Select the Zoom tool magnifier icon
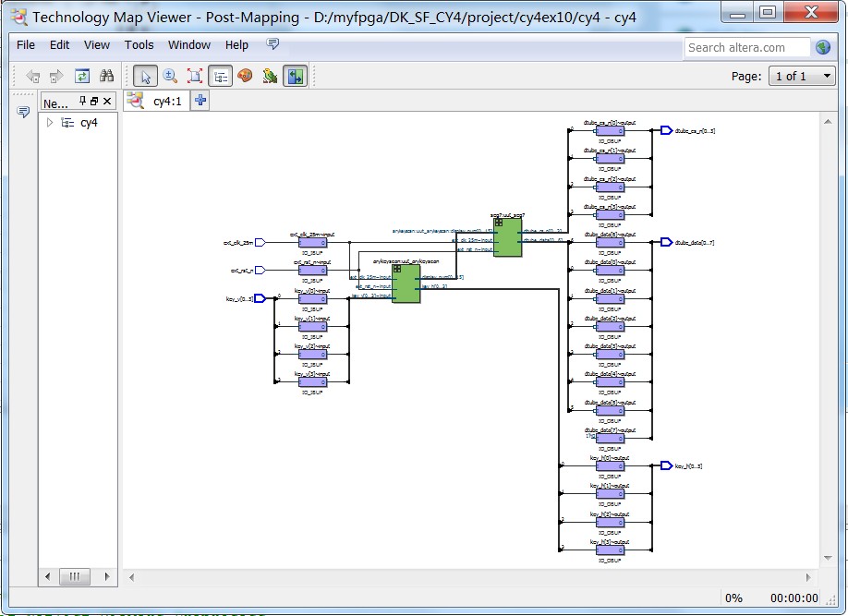 (170, 77)
